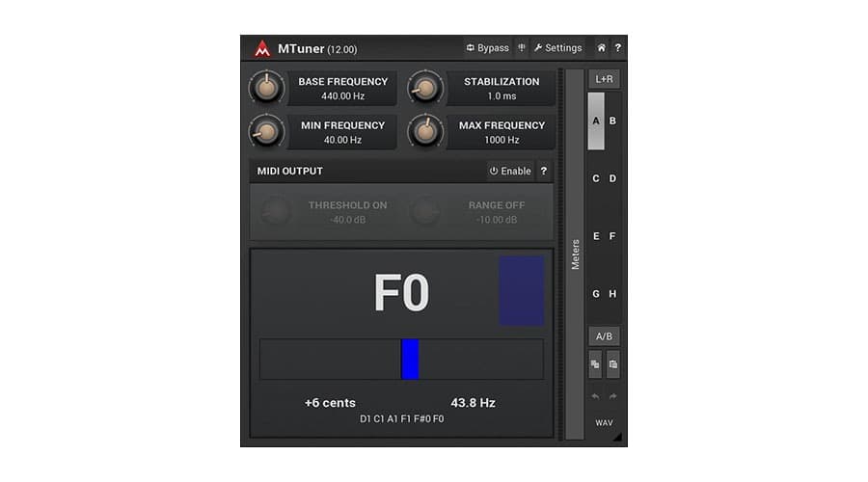The height and width of the screenshot is (482, 868).
Task: Click the Stabilization knob
Action: [x=425, y=88]
